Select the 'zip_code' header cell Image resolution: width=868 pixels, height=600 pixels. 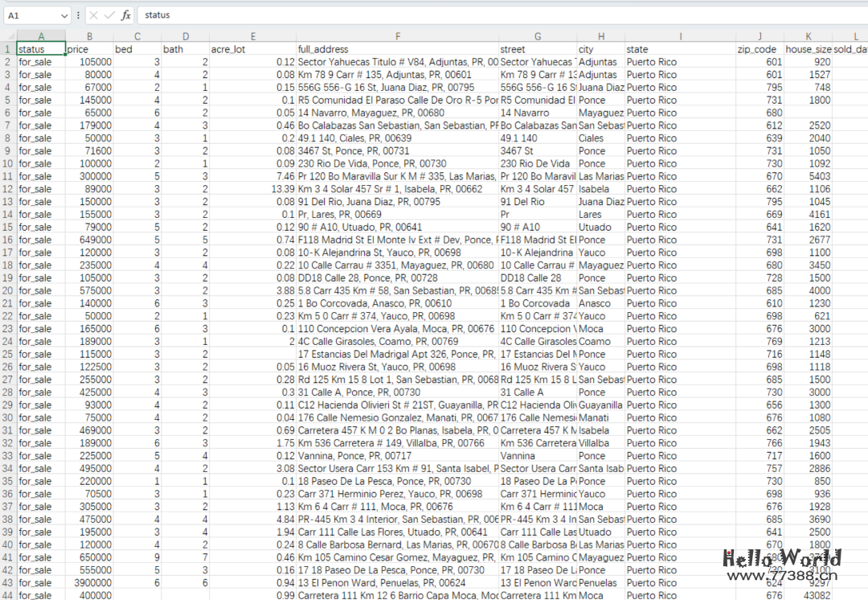coord(759,49)
